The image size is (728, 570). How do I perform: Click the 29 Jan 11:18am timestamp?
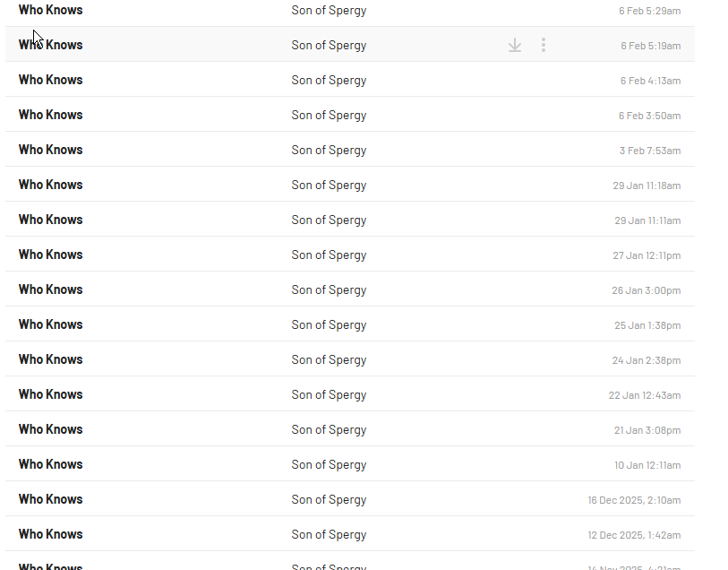click(x=647, y=186)
